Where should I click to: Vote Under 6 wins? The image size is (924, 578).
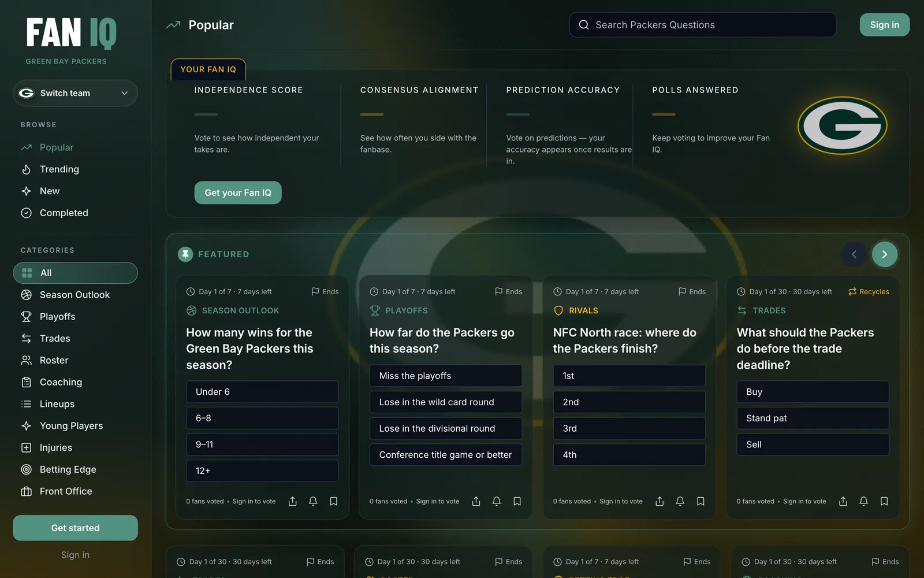[262, 392]
